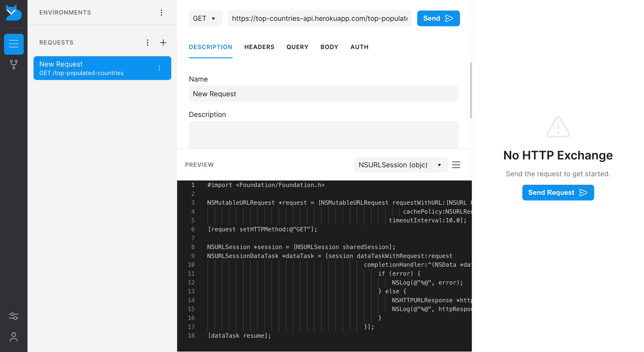Click code line 'if (error) {'
Viewport: 644px width, 352px height.
399,274
